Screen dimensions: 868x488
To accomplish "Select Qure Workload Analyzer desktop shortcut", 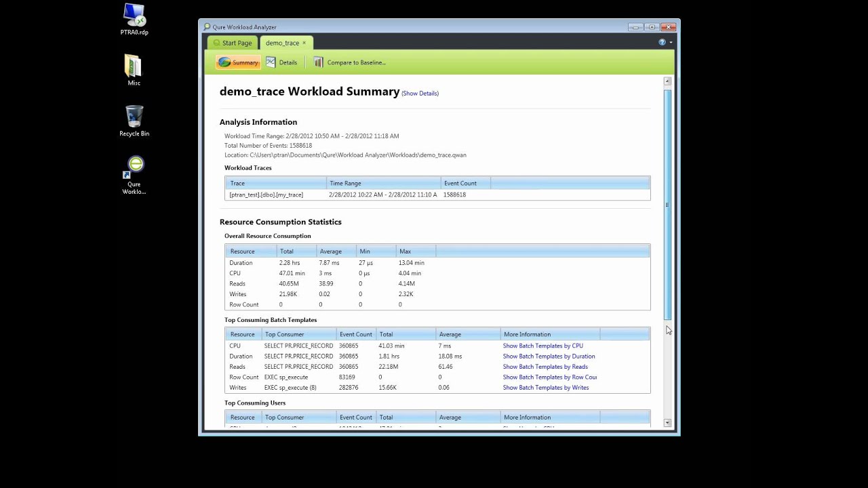I will point(134,175).
